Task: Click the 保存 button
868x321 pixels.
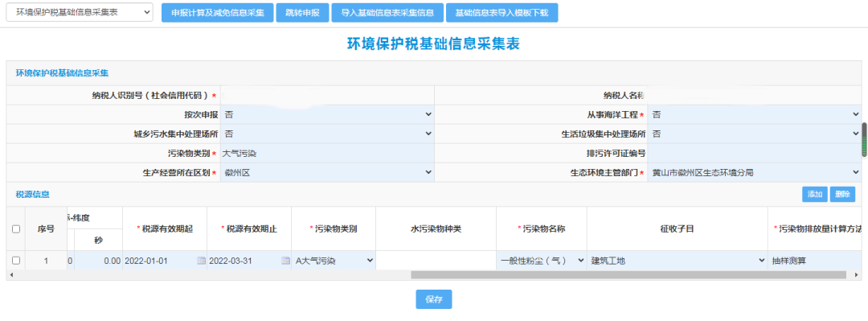Action: coord(434,299)
